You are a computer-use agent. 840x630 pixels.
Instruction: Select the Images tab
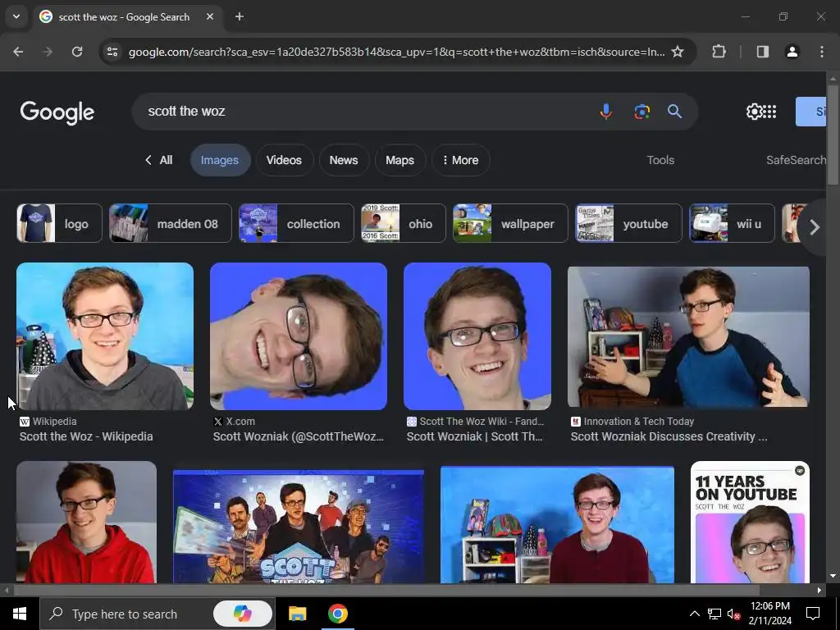pyautogui.click(x=220, y=160)
